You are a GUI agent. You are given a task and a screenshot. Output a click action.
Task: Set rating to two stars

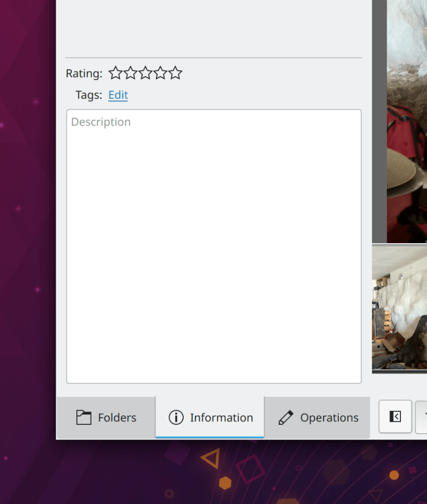click(x=131, y=73)
